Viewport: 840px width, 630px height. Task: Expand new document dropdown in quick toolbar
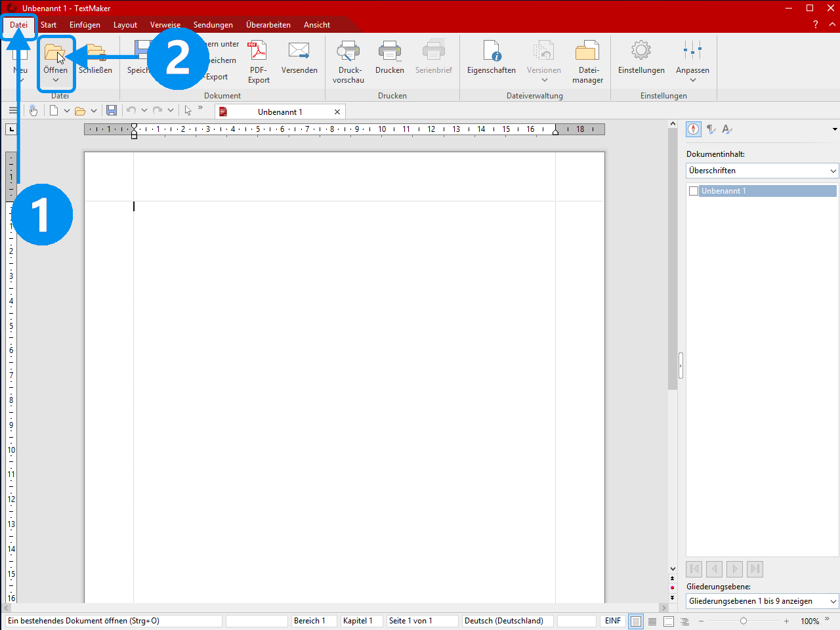pos(67,111)
